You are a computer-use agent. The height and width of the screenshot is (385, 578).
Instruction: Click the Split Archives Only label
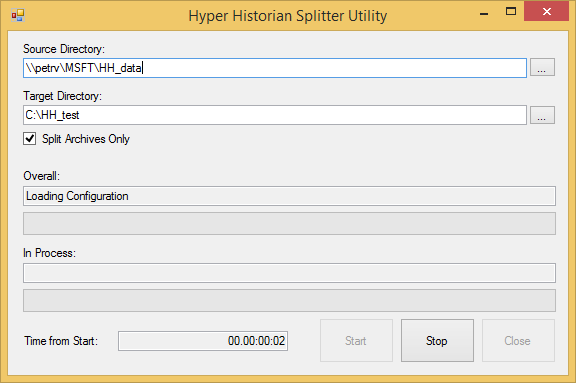[x=86, y=139]
